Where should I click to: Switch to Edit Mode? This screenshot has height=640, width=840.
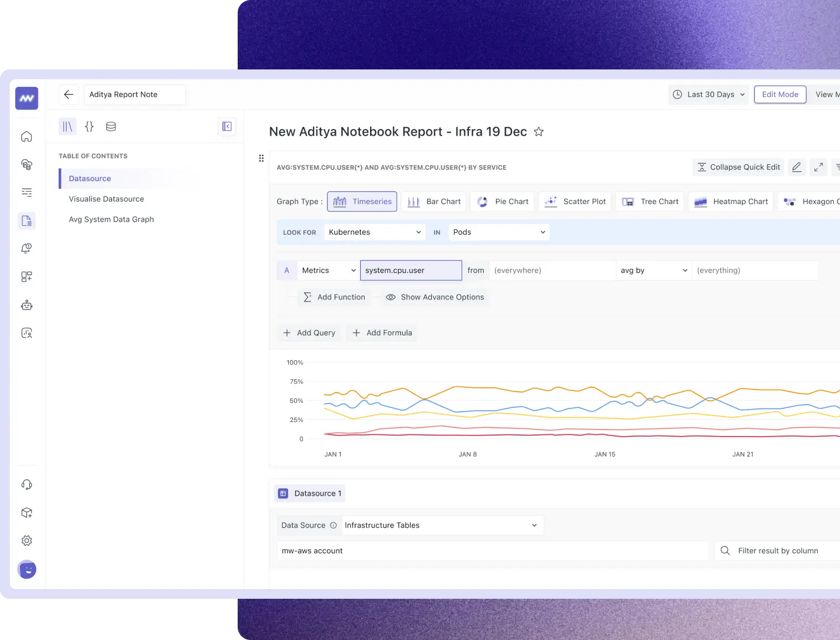[780, 94]
